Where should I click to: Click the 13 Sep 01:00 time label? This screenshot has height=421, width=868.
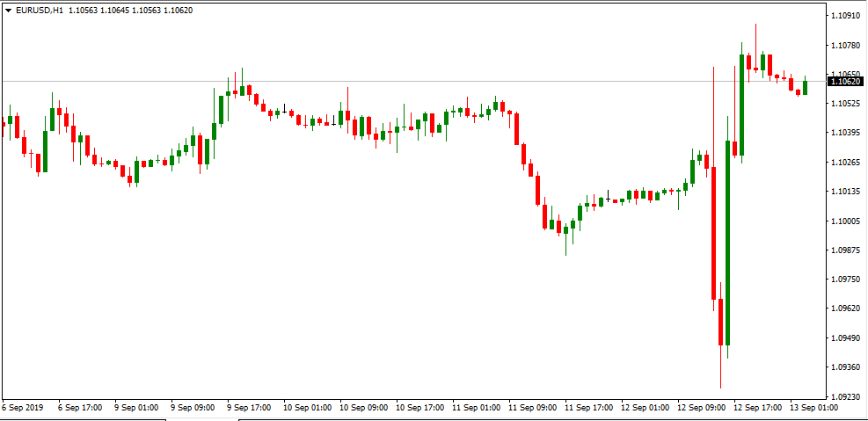point(814,408)
